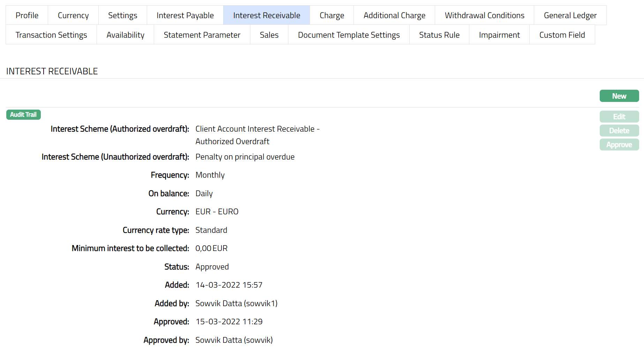Open Statement Parameter tab

pyautogui.click(x=202, y=35)
